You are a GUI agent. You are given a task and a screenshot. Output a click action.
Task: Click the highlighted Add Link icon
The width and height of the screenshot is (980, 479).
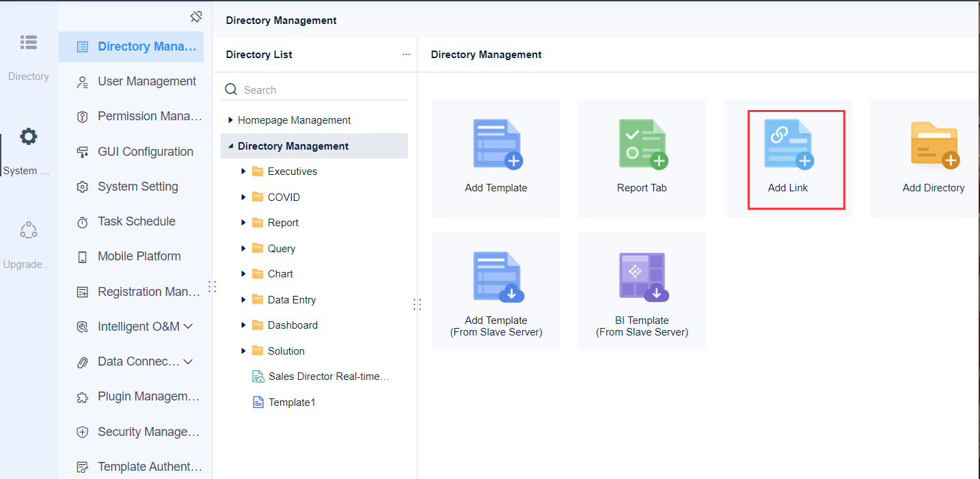tap(787, 143)
